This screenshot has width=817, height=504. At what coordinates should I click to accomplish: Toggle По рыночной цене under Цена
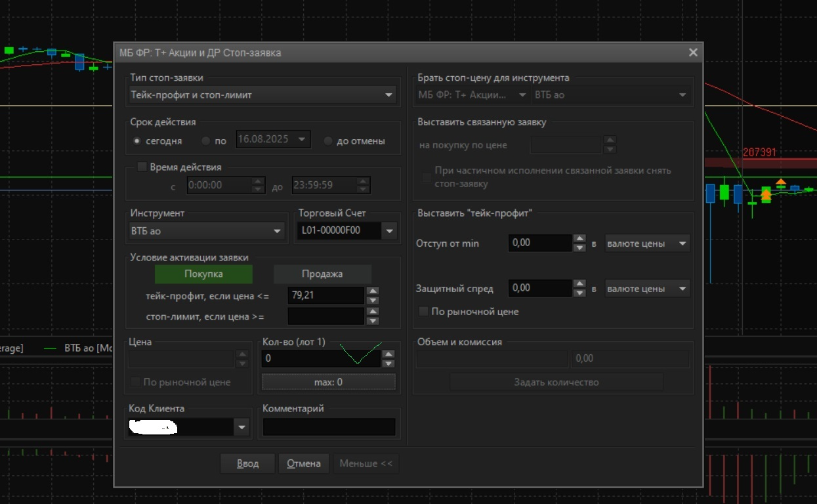136,382
